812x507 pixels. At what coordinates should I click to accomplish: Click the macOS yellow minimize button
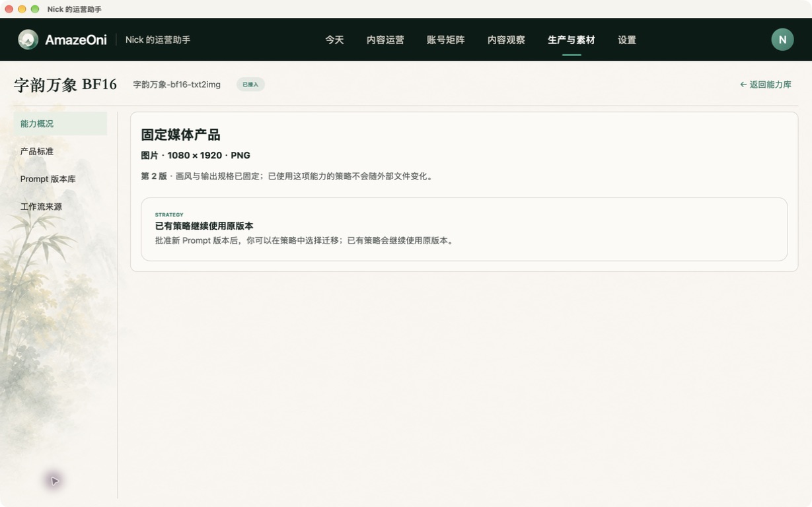click(x=22, y=9)
